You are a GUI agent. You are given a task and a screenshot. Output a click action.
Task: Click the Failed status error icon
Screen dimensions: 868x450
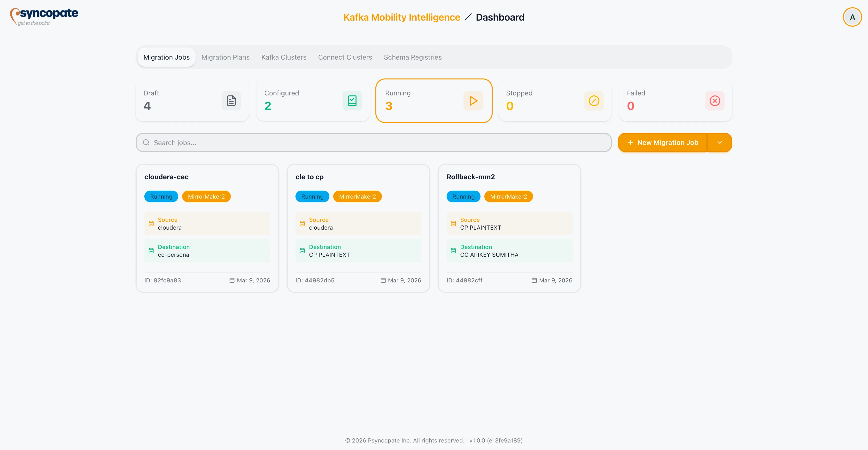coord(715,101)
